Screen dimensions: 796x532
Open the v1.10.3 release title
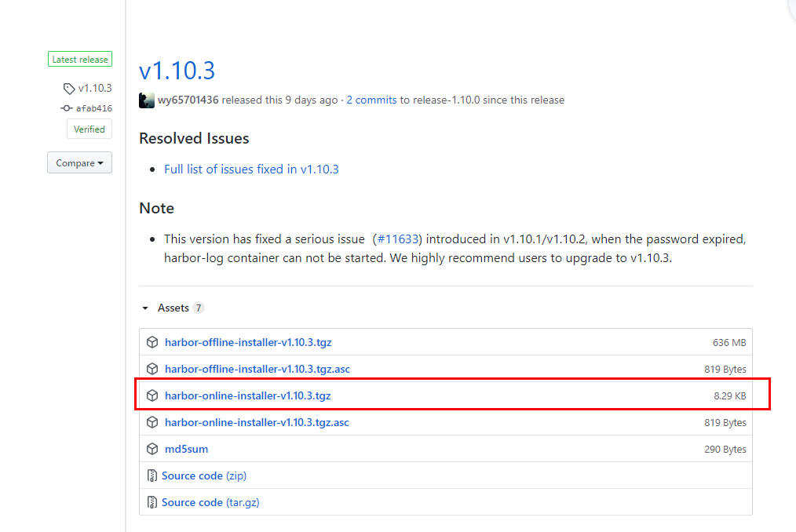(x=177, y=70)
